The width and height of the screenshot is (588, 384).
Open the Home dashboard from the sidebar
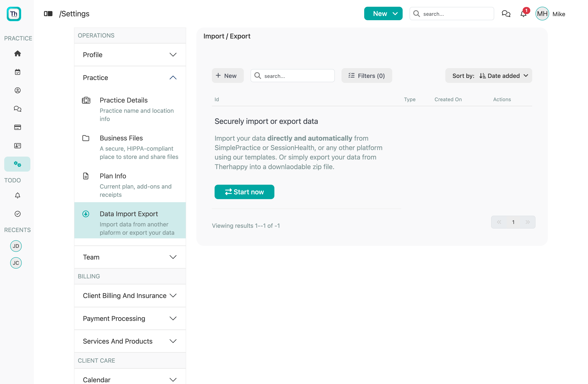[x=17, y=54]
